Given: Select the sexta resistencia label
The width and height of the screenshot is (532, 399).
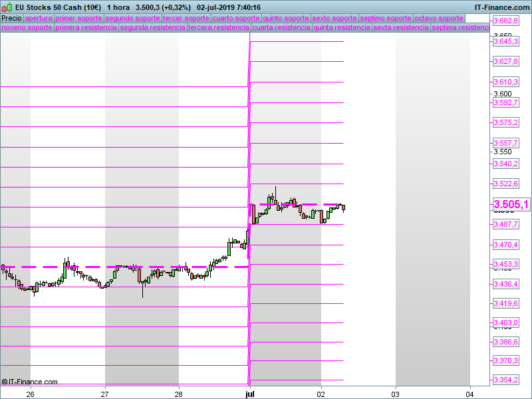Looking at the screenshot, I should [401, 27].
